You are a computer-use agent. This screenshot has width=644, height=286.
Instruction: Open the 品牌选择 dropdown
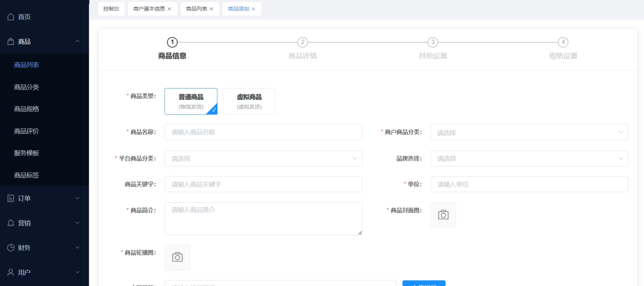[529, 158]
